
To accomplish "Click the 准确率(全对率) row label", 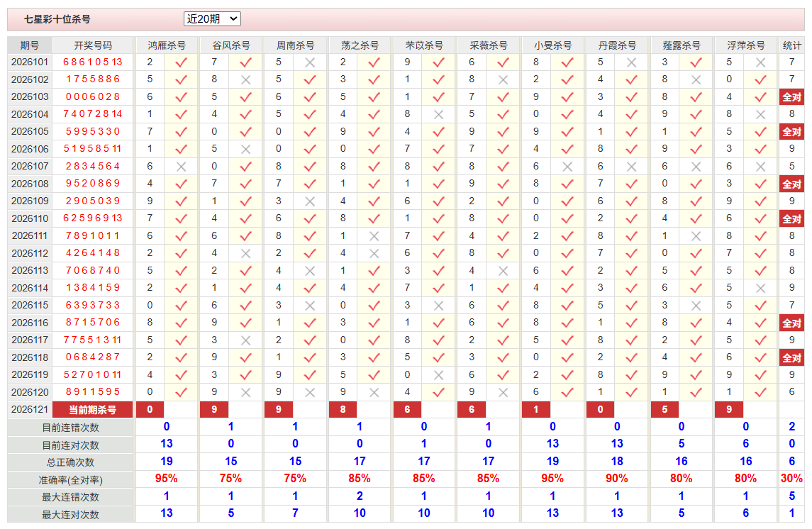I will 70,480.
